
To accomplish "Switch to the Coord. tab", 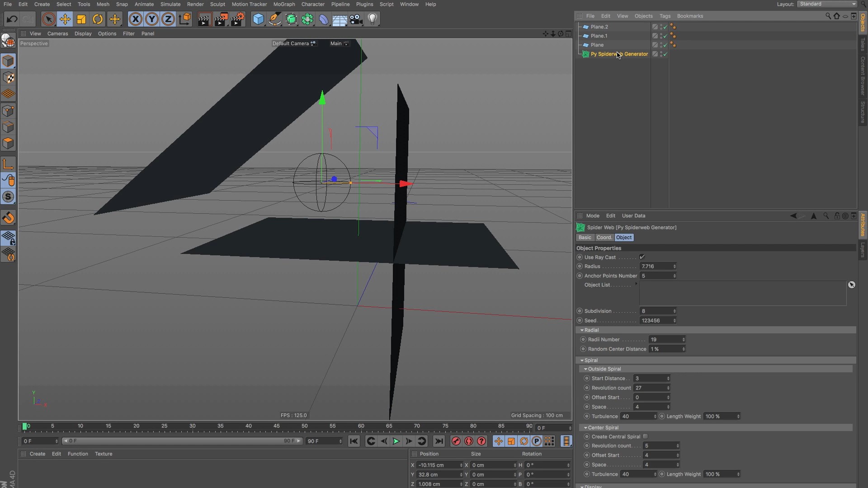I will [x=604, y=238].
